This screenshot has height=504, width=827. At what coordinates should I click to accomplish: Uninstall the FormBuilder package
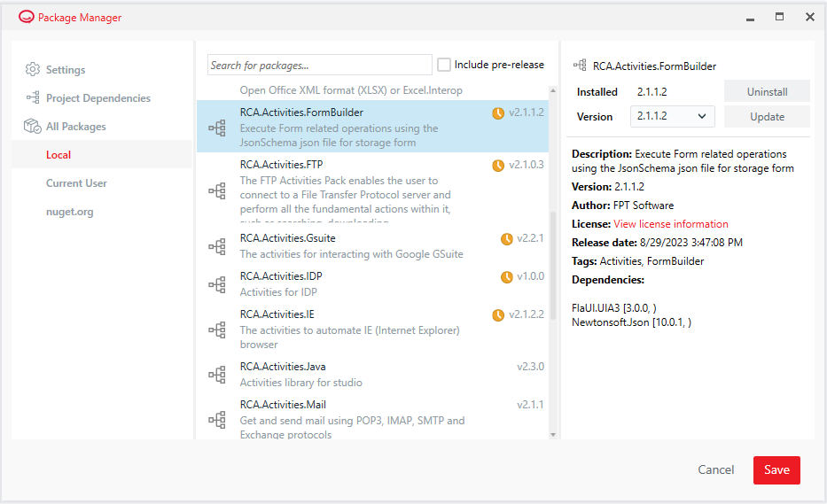(x=767, y=91)
